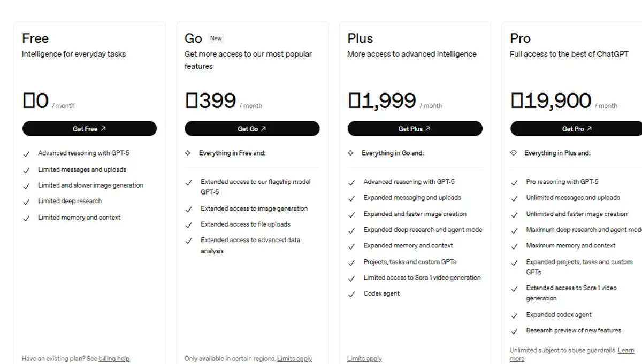Click the New badge beside Go
This screenshot has width=642, height=364.
(x=216, y=38)
